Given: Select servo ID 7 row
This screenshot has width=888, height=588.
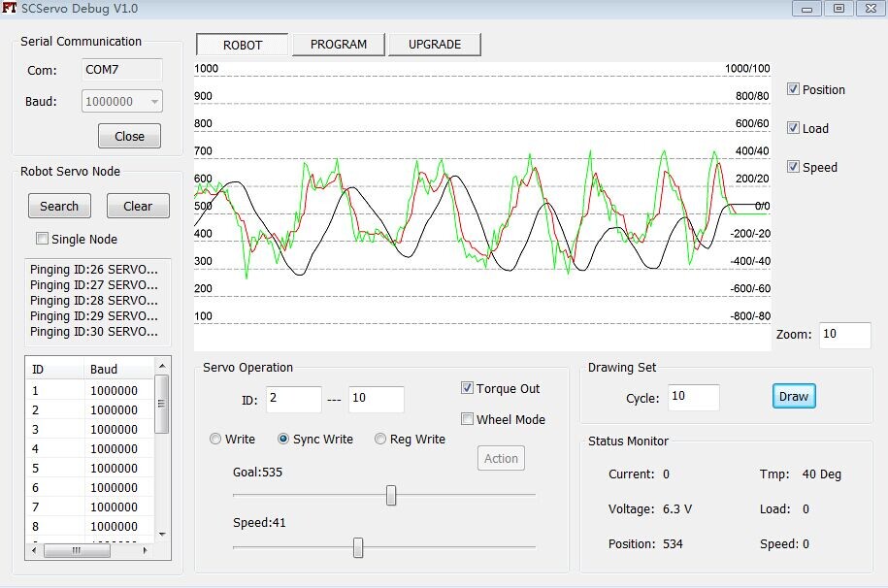Looking at the screenshot, I should tap(89, 507).
